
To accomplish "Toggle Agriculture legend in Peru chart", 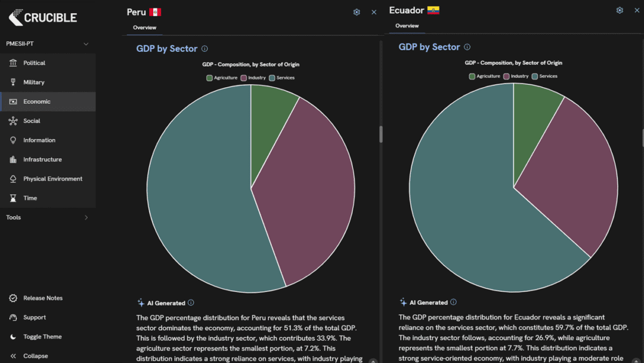I will (222, 78).
